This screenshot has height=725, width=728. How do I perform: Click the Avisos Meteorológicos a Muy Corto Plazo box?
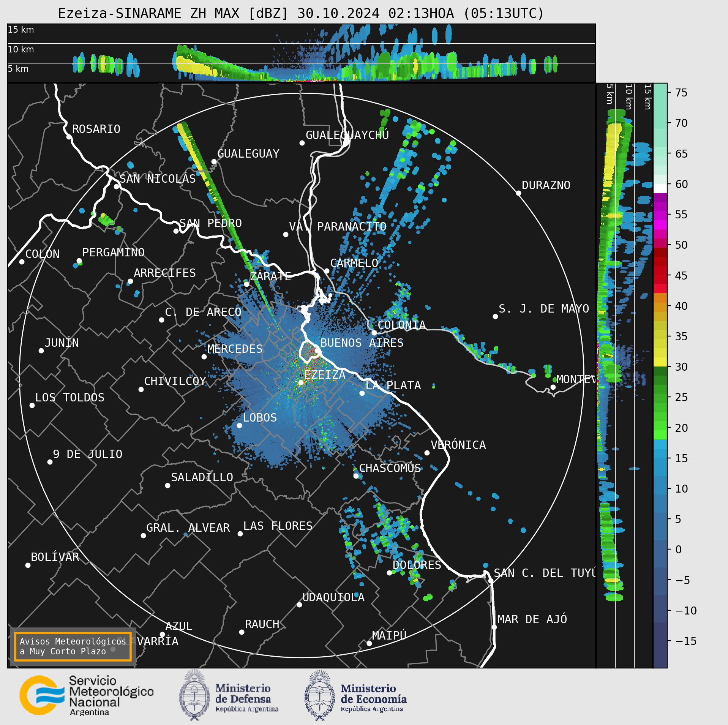tap(73, 646)
